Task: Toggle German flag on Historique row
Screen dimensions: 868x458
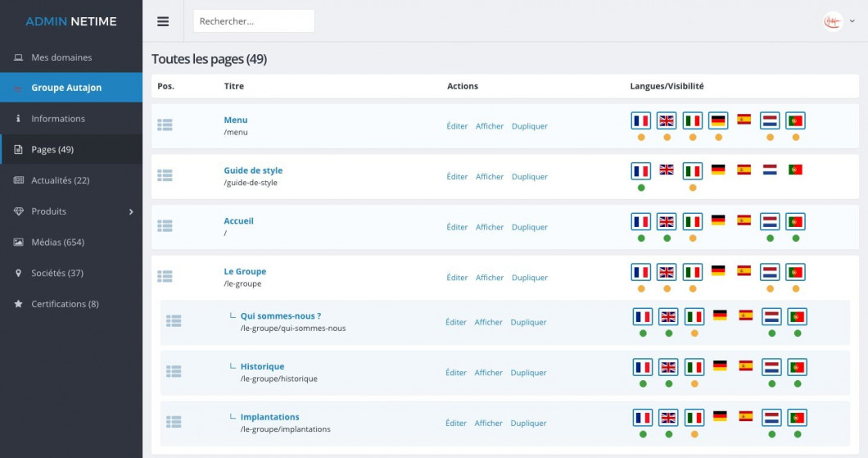Action: [720, 365]
